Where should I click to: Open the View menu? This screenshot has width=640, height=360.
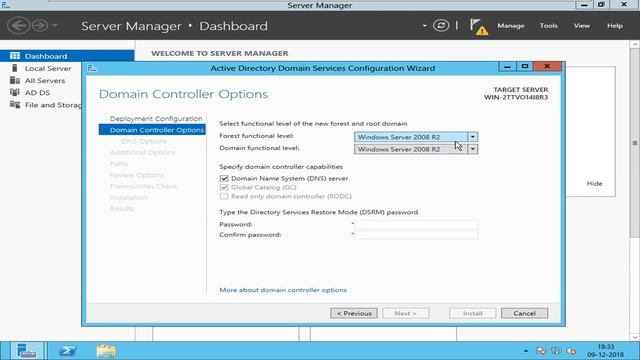pos(582,26)
